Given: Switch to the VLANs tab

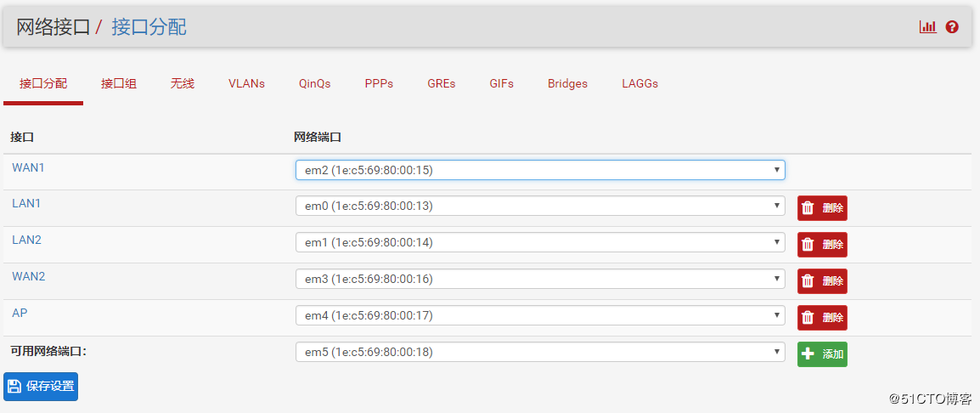Looking at the screenshot, I should 246,84.
